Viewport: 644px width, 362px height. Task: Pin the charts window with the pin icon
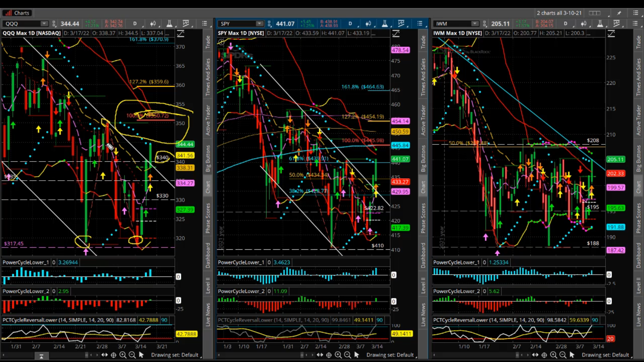pyautogui.click(x=619, y=13)
